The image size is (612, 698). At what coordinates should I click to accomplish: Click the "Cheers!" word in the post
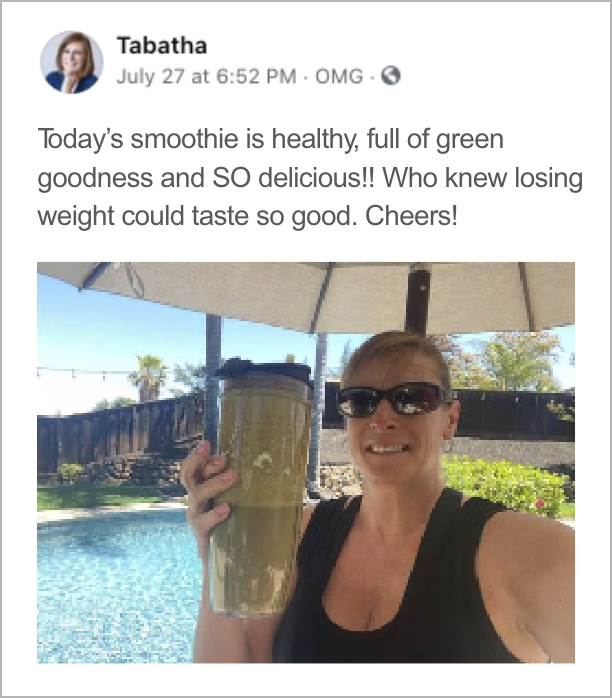[411, 216]
